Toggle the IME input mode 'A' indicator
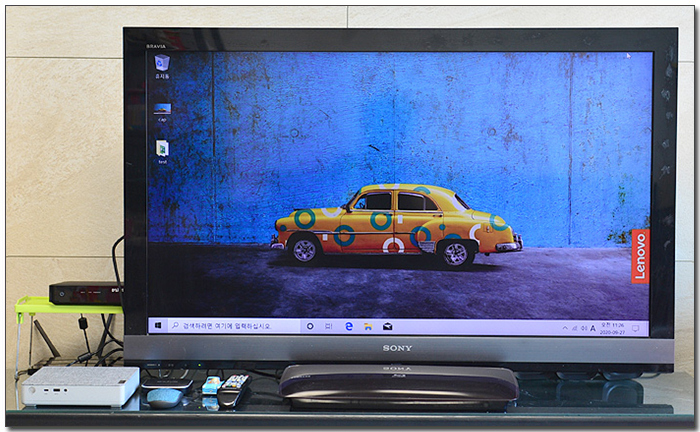700x432 pixels. pos(593,328)
